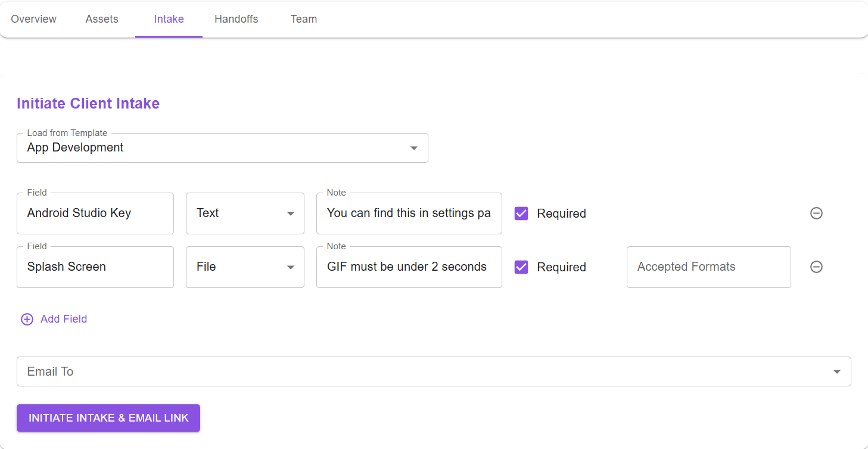868x449 pixels.
Task: Open the Load from Template dropdown
Action: point(413,147)
